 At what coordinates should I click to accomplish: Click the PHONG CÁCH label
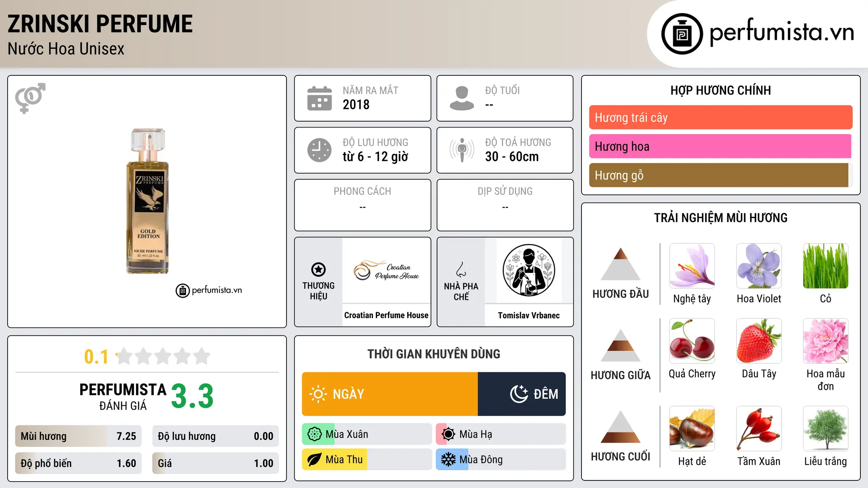pyautogui.click(x=362, y=191)
